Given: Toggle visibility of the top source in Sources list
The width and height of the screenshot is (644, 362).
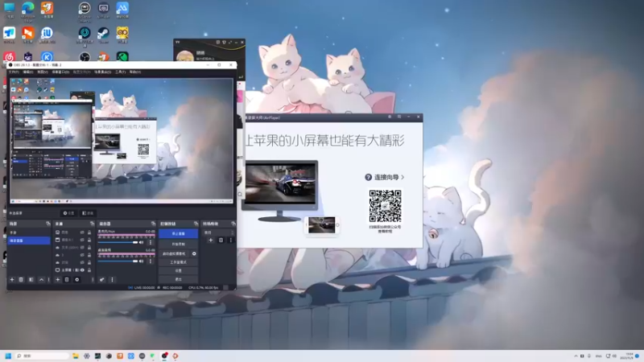Looking at the screenshot, I should point(82,232).
